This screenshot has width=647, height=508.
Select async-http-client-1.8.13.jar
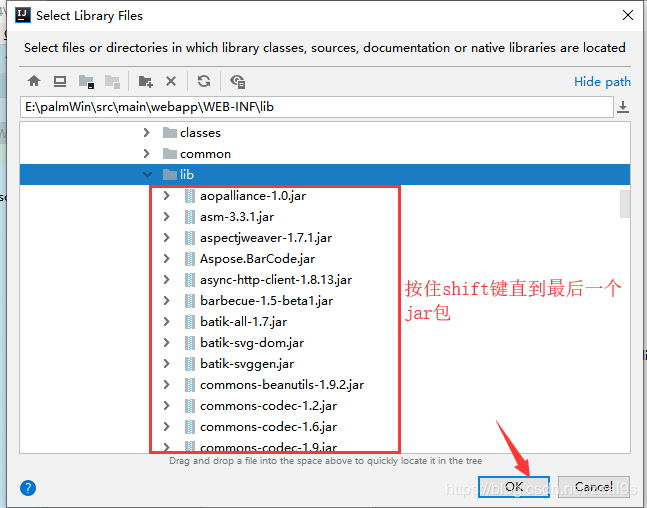[276, 280]
